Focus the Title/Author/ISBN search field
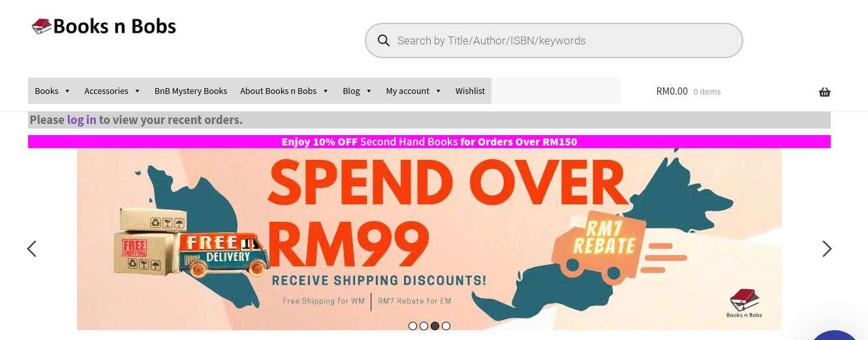868x340 pixels. (554, 40)
